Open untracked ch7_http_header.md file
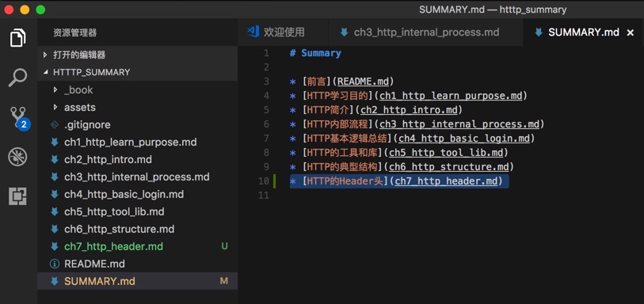 (x=138, y=246)
